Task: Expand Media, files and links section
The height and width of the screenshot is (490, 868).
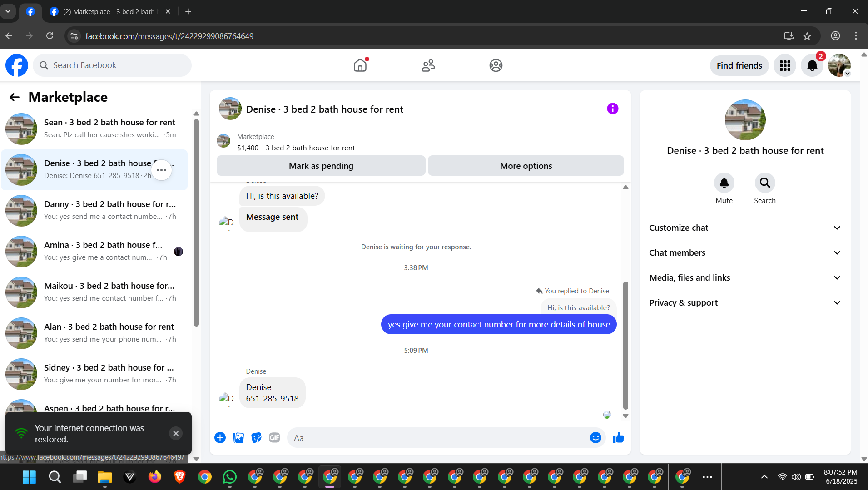Action: click(745, 278)
